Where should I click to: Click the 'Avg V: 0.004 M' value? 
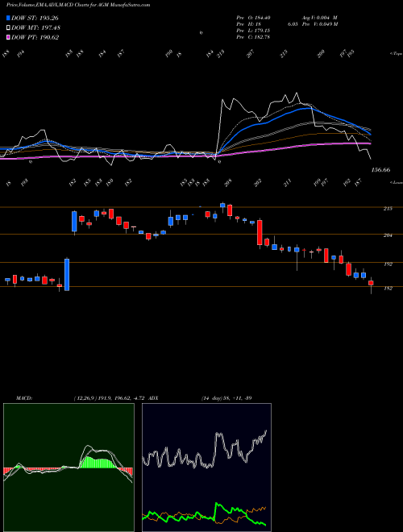coord(319,18)
